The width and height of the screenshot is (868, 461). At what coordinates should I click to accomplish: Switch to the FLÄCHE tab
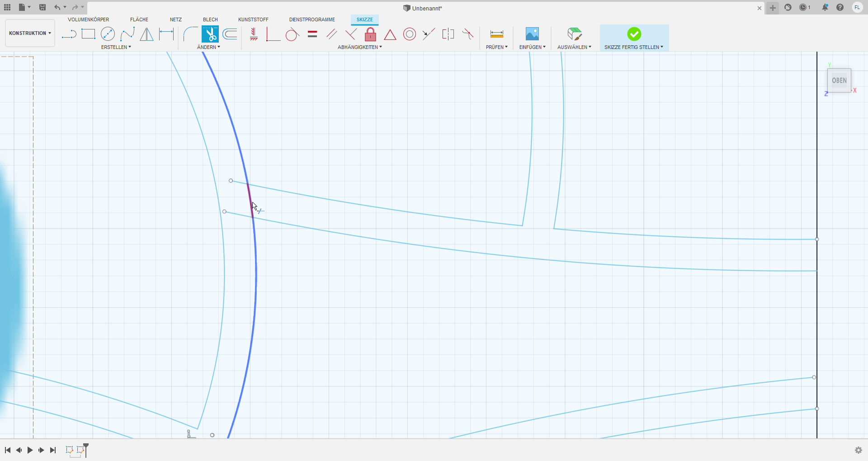[x=139, y=19]
